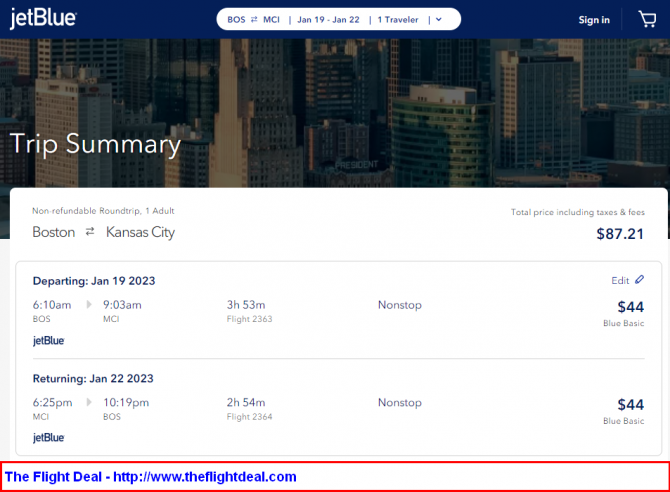Click Jan 19 - Jan 22 dates

tap(328, 20)
